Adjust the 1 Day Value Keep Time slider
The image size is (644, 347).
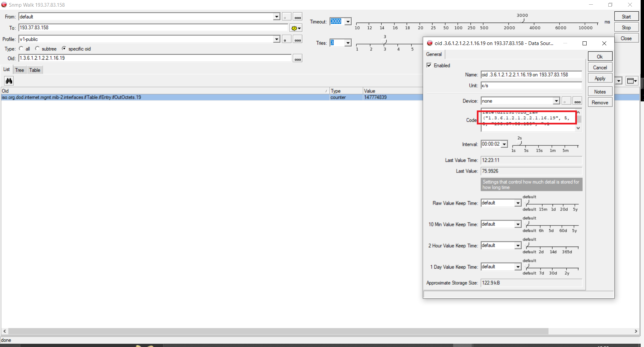[x=527, y=267]
